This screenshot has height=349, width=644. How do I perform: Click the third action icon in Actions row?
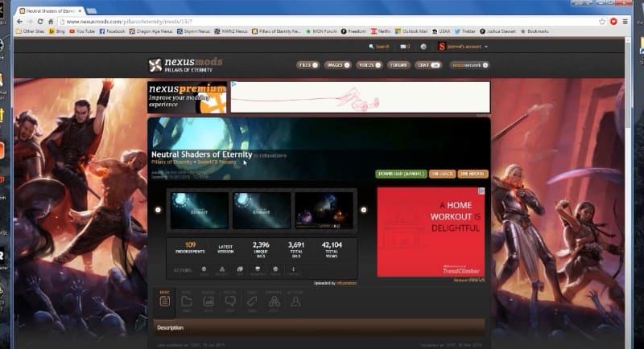[x=240, y=270]
